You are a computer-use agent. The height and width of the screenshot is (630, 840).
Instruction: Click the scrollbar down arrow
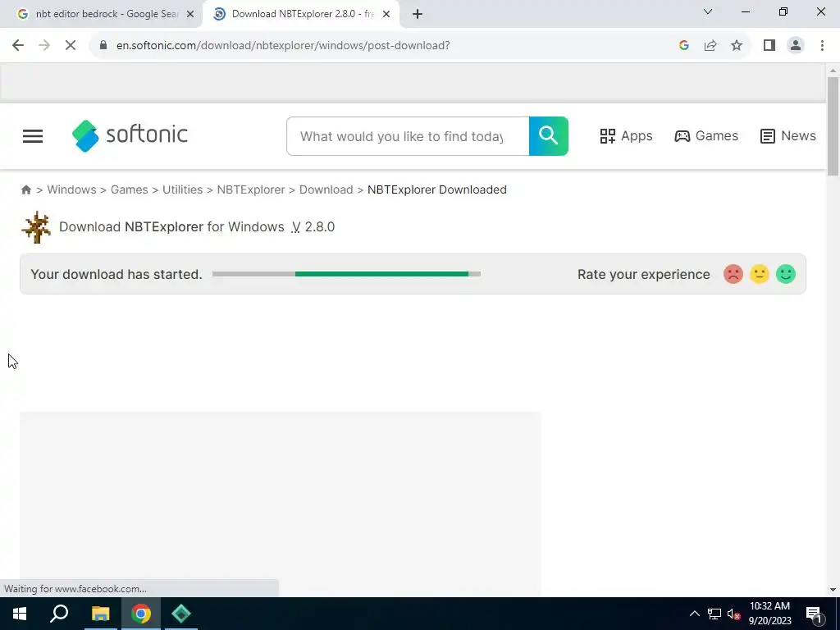(x=833, y=590)
